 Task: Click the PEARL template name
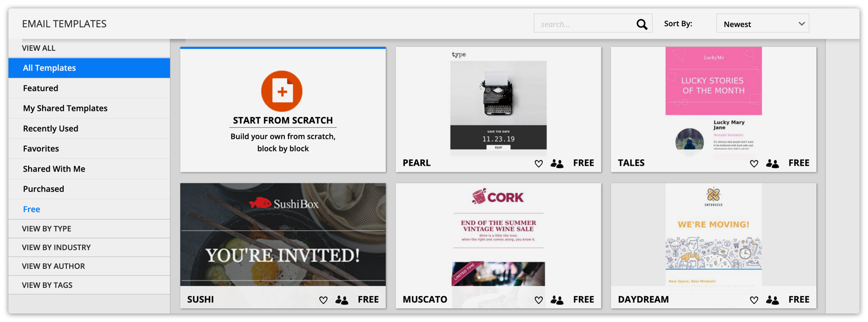[x=417, y=163]
